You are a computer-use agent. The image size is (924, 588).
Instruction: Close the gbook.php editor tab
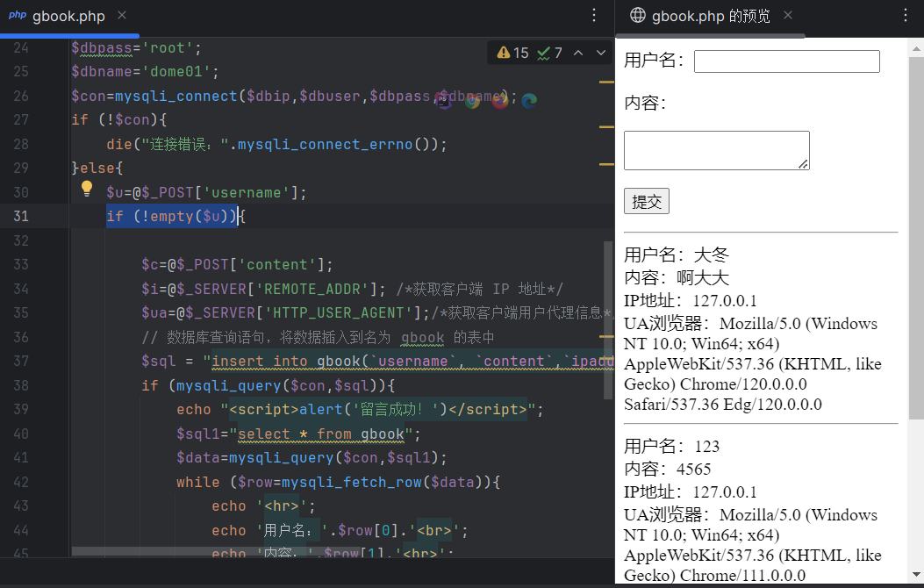(x=122, y=15)
